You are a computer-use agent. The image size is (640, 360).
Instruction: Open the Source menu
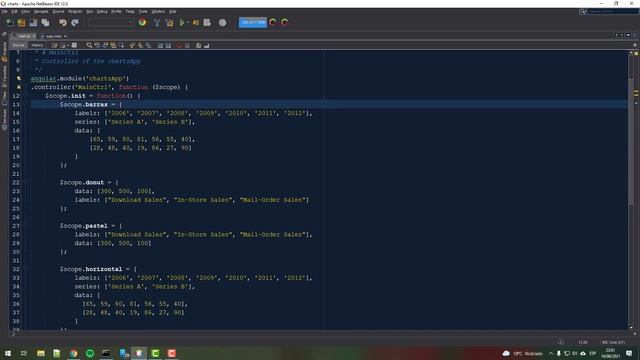(58, 11)
